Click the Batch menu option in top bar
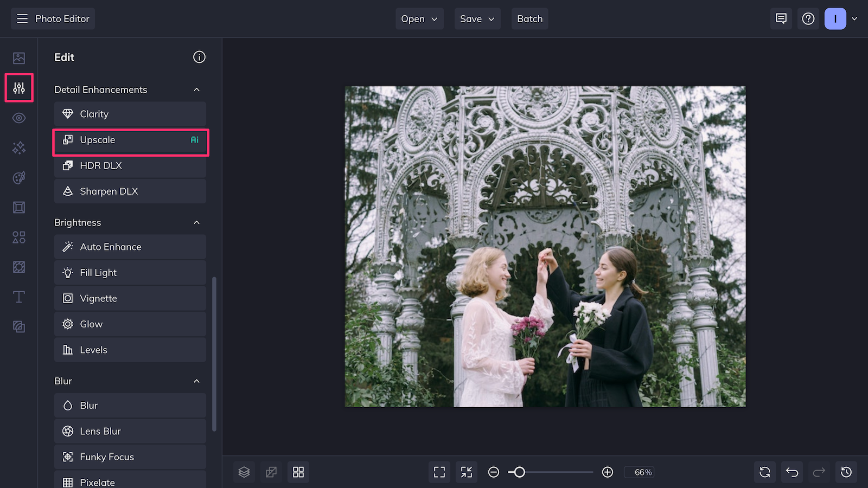The image size is (868, 488). tap(529, 18)
